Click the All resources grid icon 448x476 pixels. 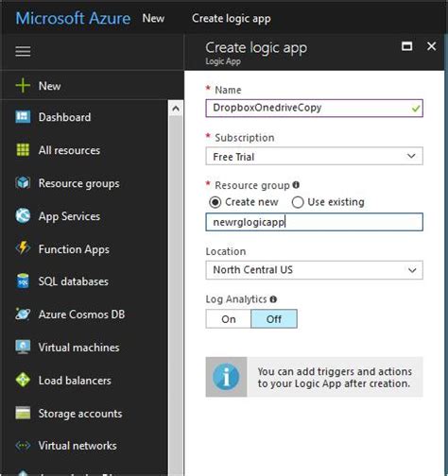[23, 150]
